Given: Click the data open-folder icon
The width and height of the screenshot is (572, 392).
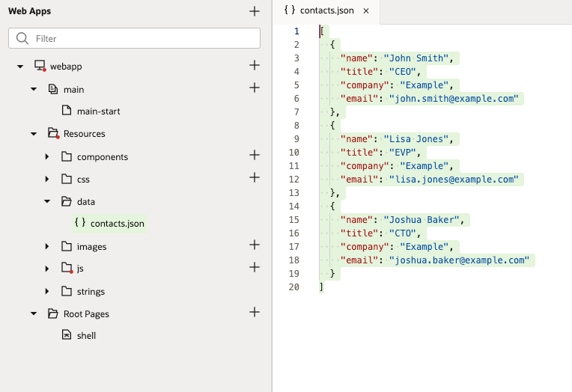Looking at the screenshot, I should pos(67,201).
